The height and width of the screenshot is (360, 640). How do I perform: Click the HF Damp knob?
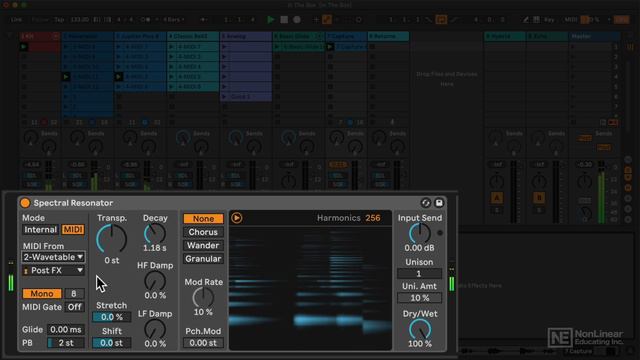(x=155, y=281)
